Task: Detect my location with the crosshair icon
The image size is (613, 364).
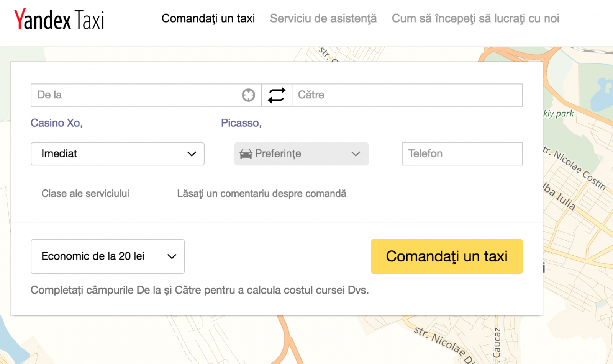Action: point(248,95)
